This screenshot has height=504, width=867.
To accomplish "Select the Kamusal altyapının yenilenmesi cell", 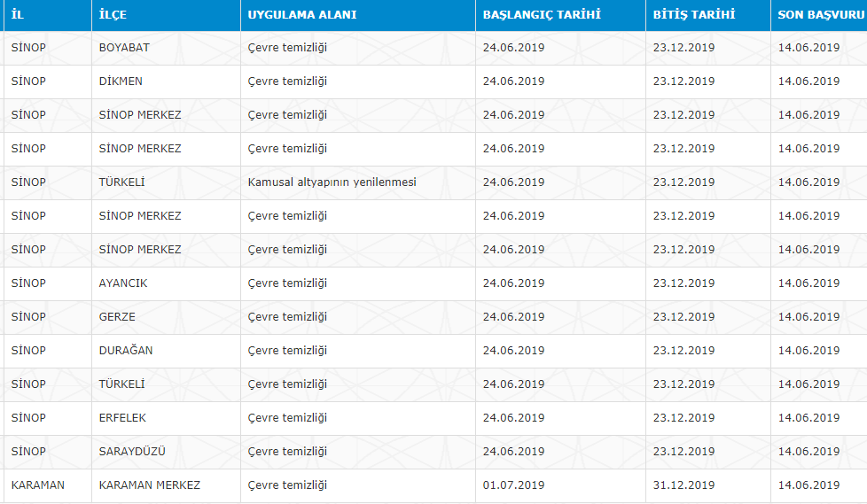I will [x=332, y=182].
